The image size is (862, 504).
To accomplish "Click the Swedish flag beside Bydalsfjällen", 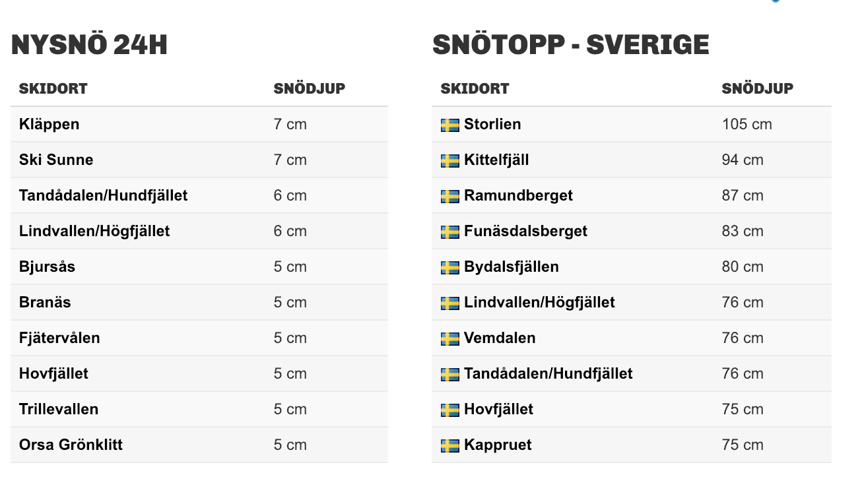I will [449, 267].
